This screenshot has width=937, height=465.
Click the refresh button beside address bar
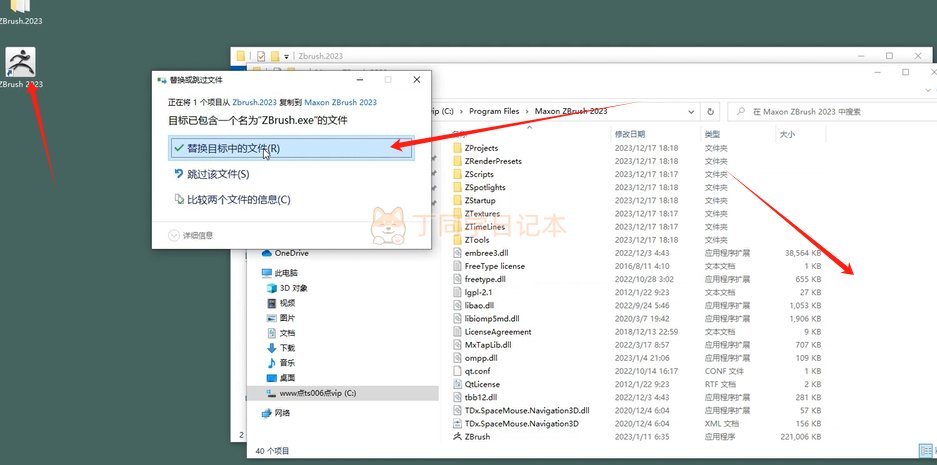710,112
